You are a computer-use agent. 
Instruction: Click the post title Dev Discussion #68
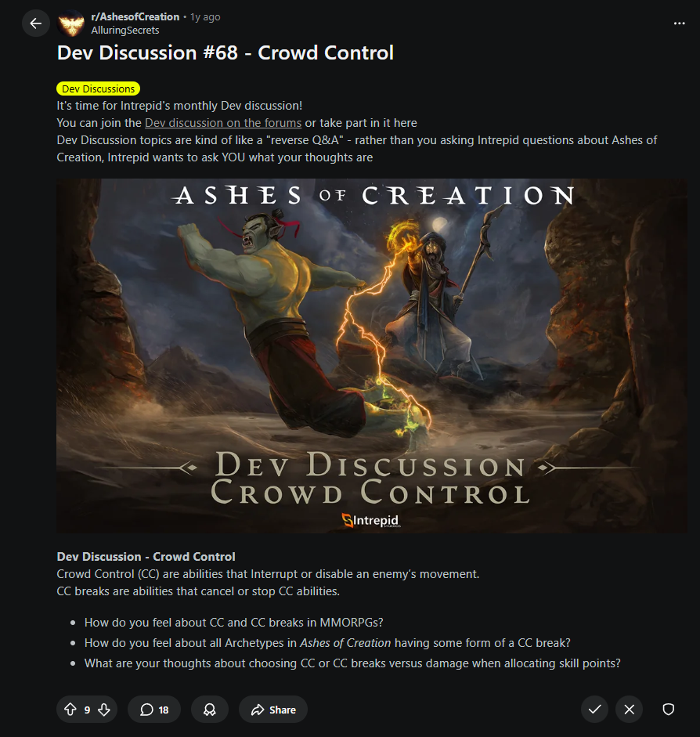[225, 52]
